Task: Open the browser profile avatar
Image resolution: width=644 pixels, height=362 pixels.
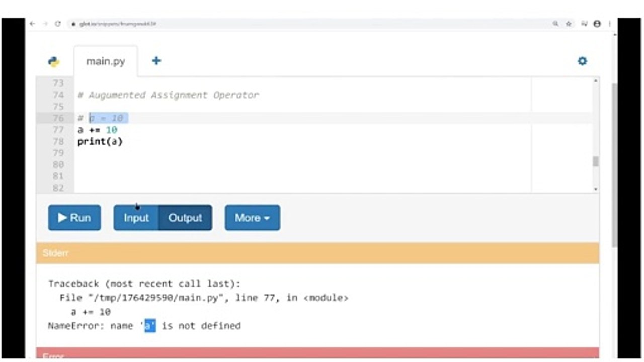Action: tap(597, 24)
